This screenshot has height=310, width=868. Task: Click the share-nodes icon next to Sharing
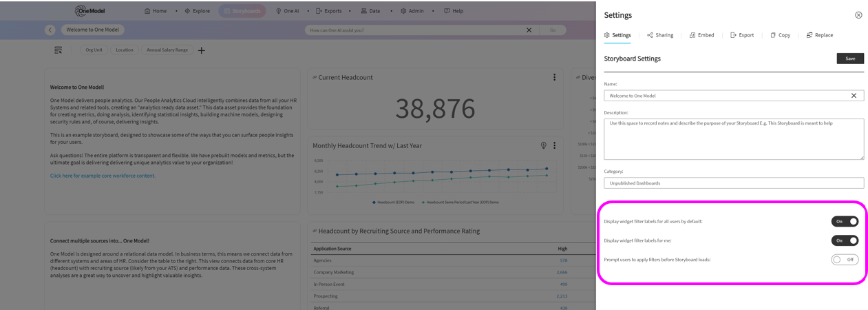(650, 35)
